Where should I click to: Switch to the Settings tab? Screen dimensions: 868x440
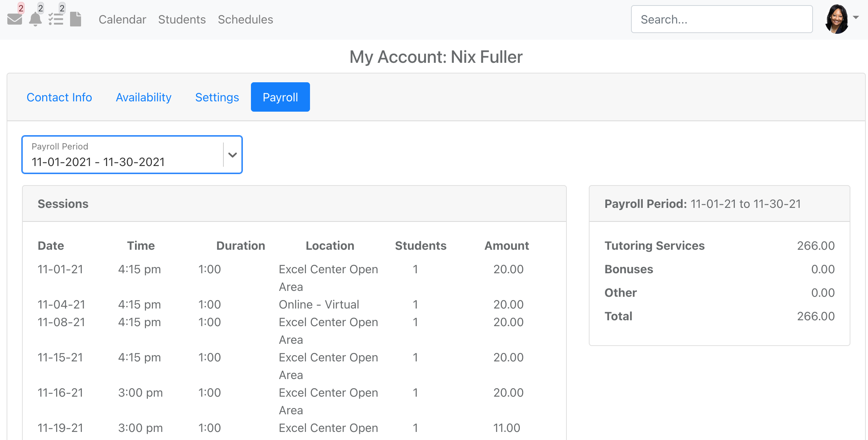tap(217, 97)
